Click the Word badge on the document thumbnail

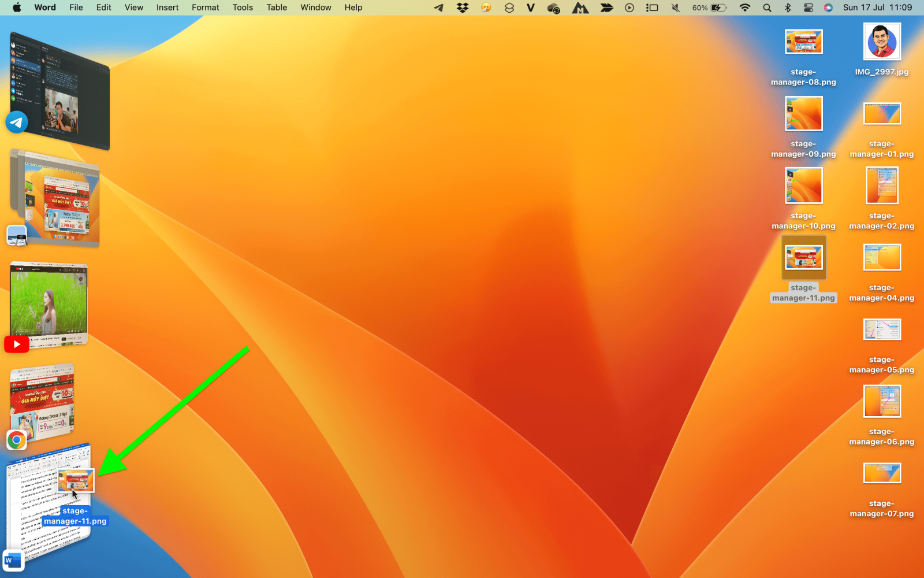coord(13,560)
